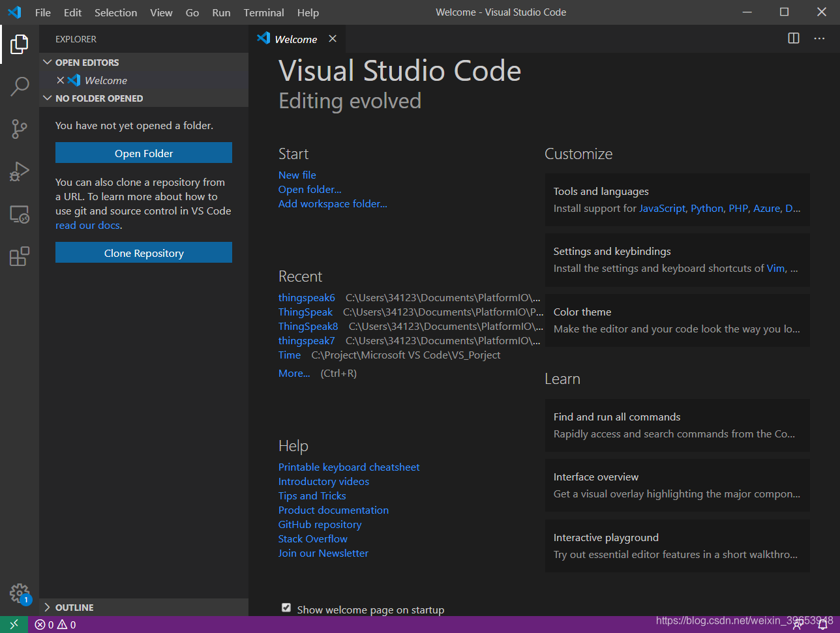This screenshot has height=633, width=840.
Task: Open the Run menu
Action: (x=221, y=12)
